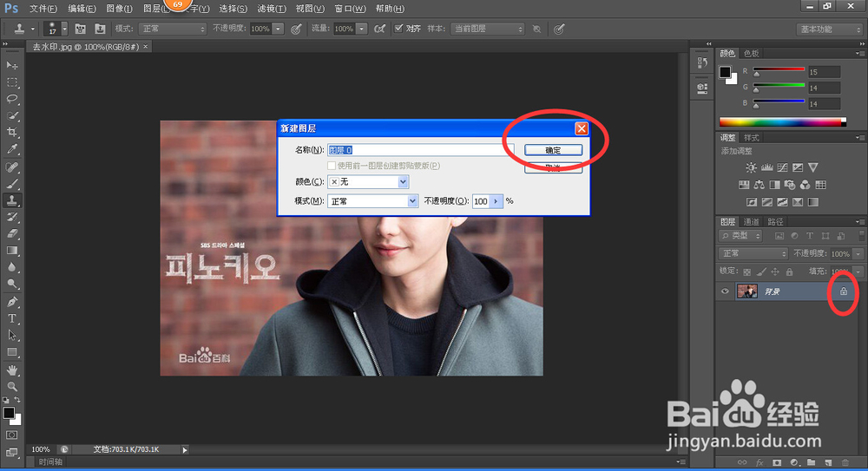Open the 样本 sample dropdown

[487, 29]
